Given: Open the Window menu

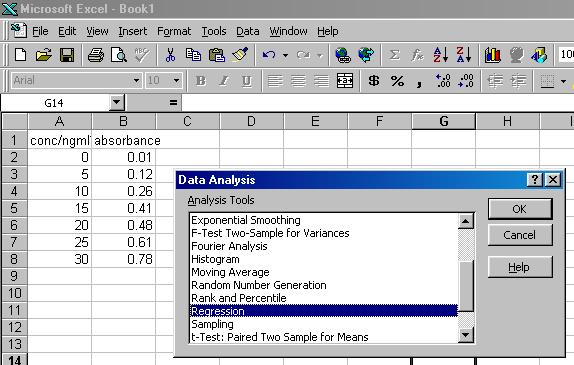Looking at the screenshot, I should [288, 31].
